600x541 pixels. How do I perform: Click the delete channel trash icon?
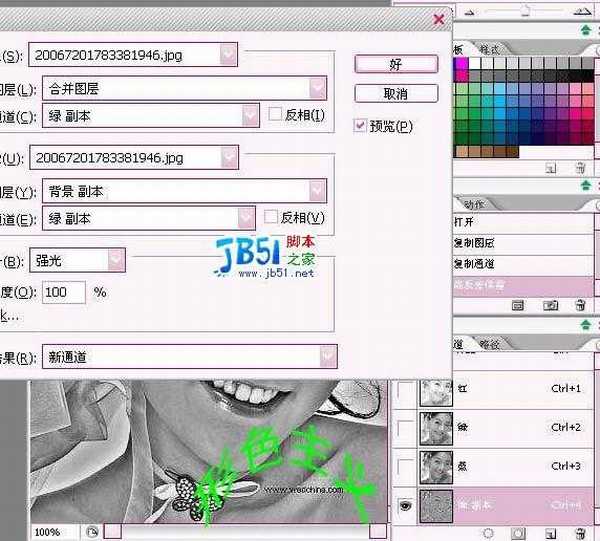[x=578, y=534]
